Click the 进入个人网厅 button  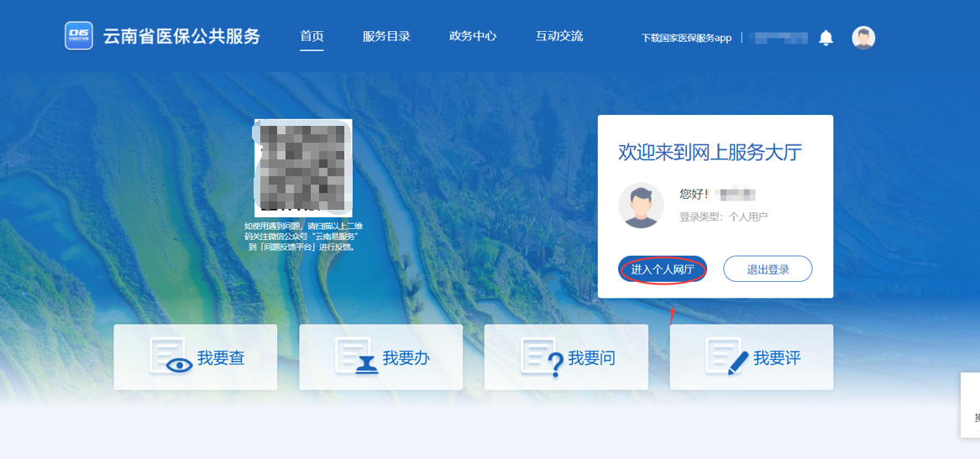coord(663,269)
